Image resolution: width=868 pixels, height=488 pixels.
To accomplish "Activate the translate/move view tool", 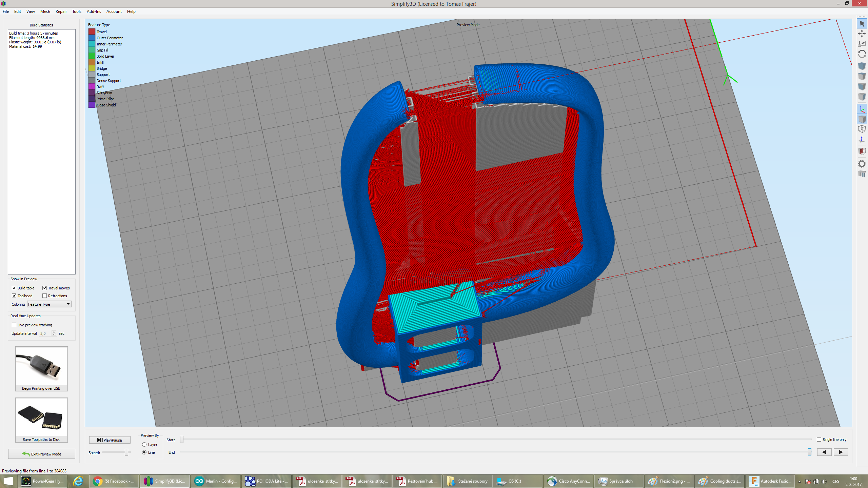I will click(x=862, y=34).
